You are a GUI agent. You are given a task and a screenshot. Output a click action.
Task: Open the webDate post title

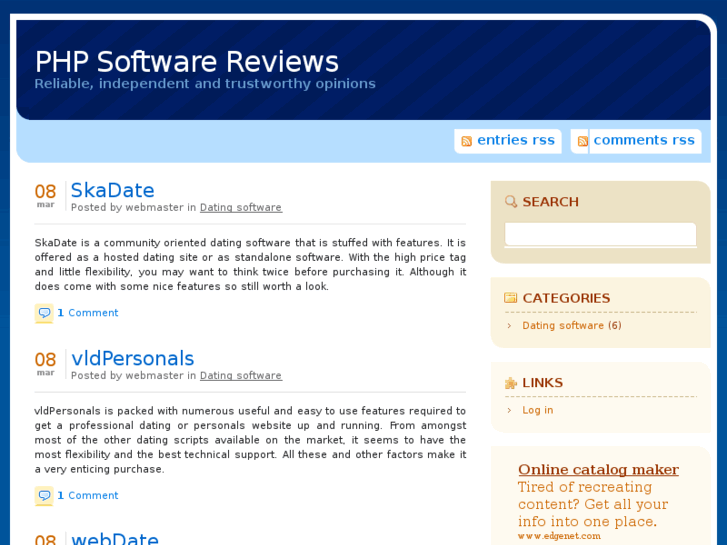(x=115, y=538)
